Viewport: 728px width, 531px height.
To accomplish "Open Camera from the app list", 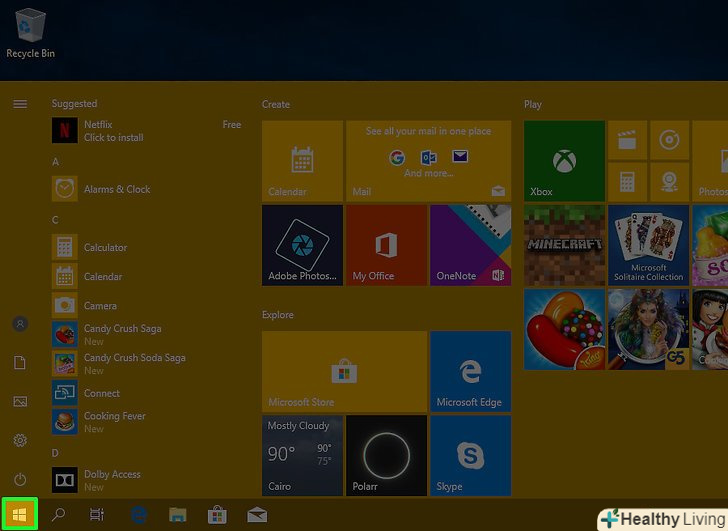I will pyautogui.click(x=146, y=305).
